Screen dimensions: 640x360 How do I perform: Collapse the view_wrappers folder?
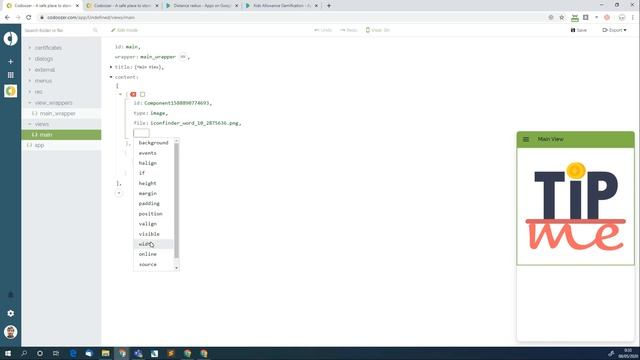(30, 103)
